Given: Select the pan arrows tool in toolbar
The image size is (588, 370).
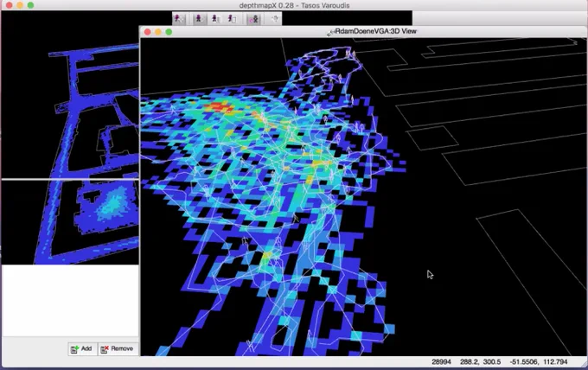Looking at the screenshot, I should (275, 19).
